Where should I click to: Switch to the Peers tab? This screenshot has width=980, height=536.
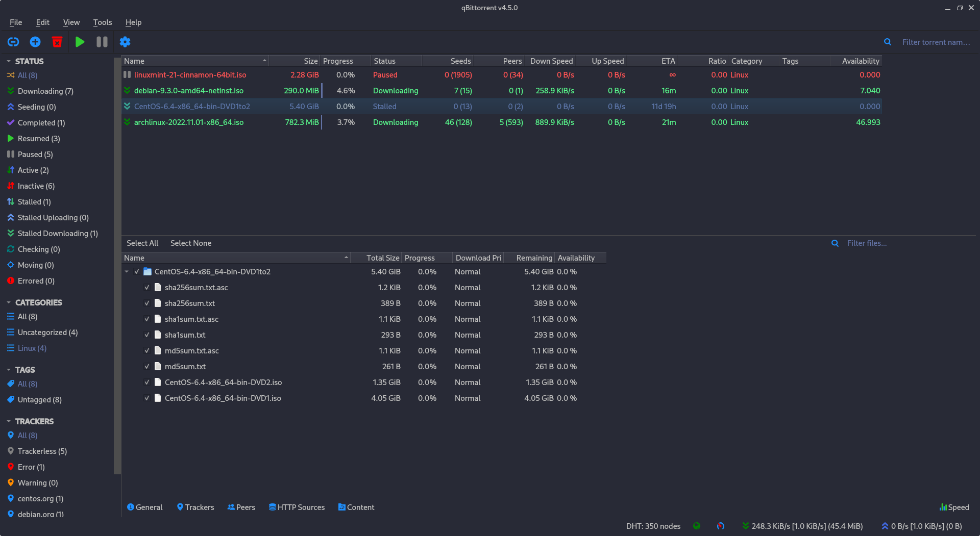(241, 507)
